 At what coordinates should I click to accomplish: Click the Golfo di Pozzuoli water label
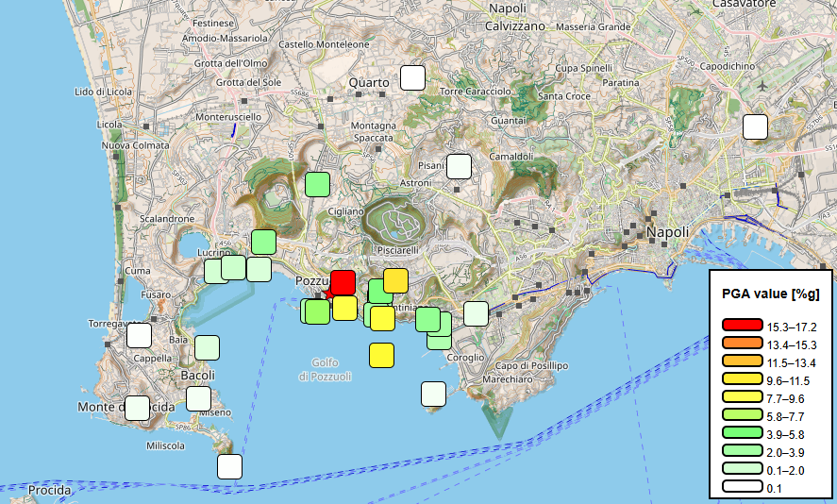coord(325,369)
